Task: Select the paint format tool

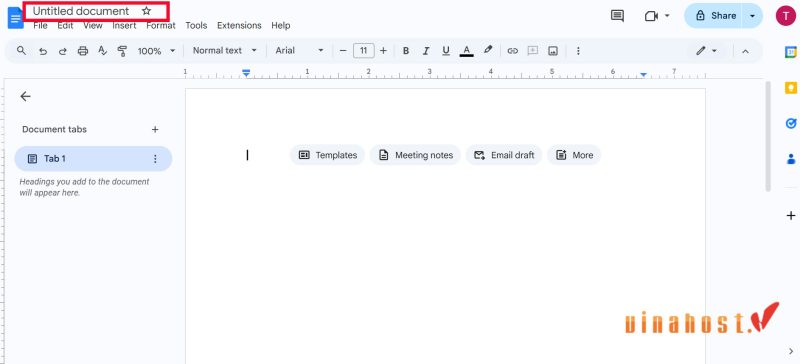Action: tap(122, 51)
